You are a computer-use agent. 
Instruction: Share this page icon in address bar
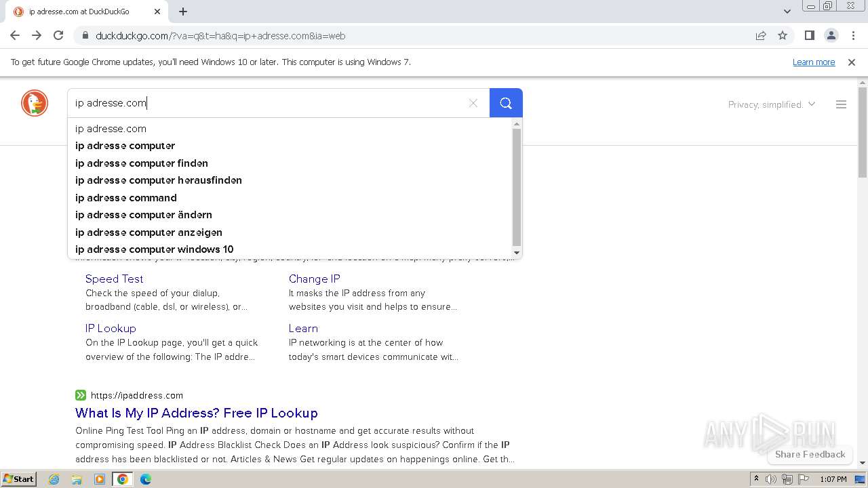coord(761,36)
